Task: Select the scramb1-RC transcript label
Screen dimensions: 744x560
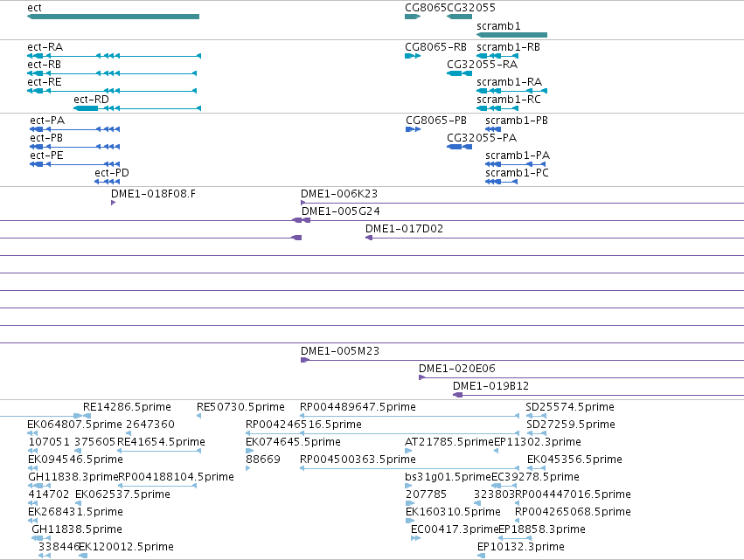Action: 509,100
